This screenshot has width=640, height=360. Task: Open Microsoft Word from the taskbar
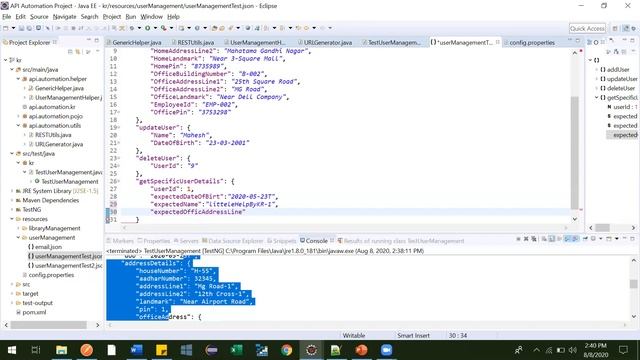pyautogui.click(x=136, y=350)
